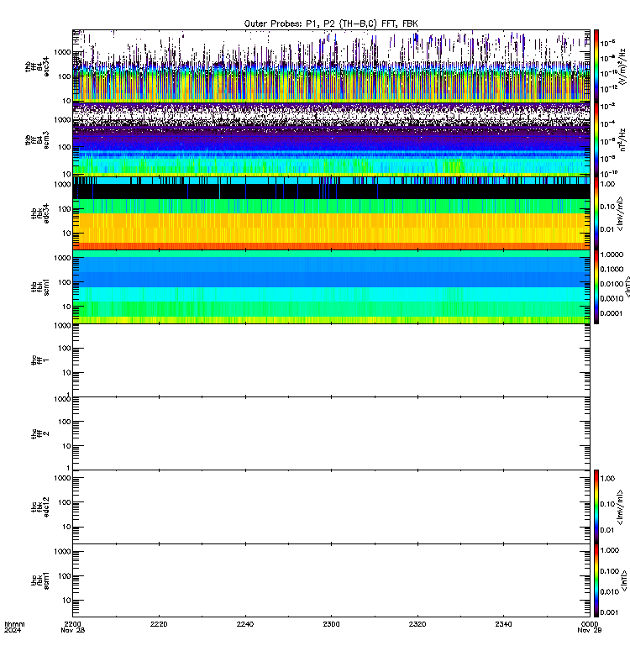This screenshot has height=672, width=630.
Task: Click the '2300' time axis label
Action: click(x=331, y=624)
